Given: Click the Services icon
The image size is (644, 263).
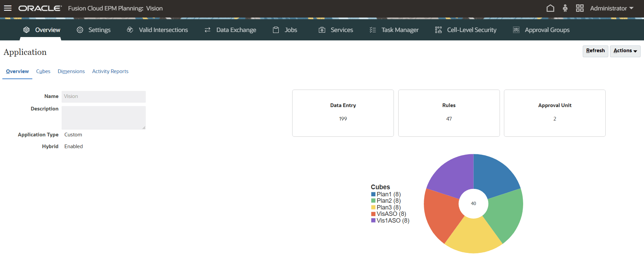Looking at the screenshot, I should tap(322, 30).
